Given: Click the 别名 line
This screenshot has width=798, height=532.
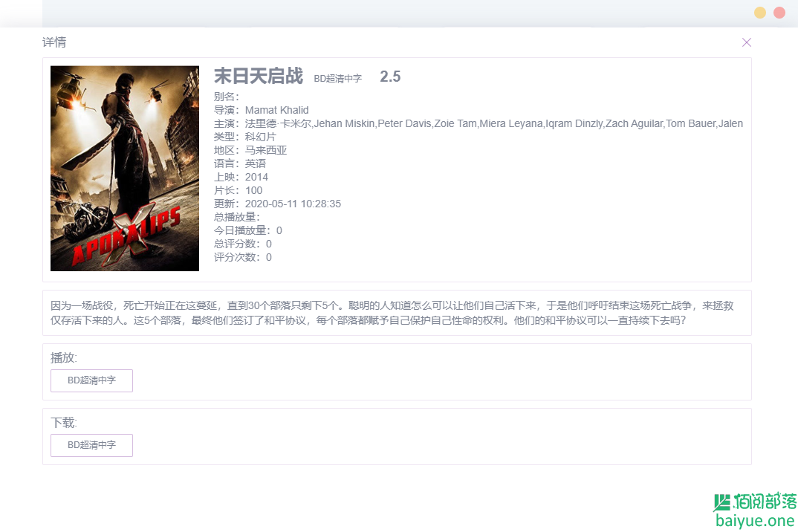Looking at the screenshot, I should tap(227, 97).
